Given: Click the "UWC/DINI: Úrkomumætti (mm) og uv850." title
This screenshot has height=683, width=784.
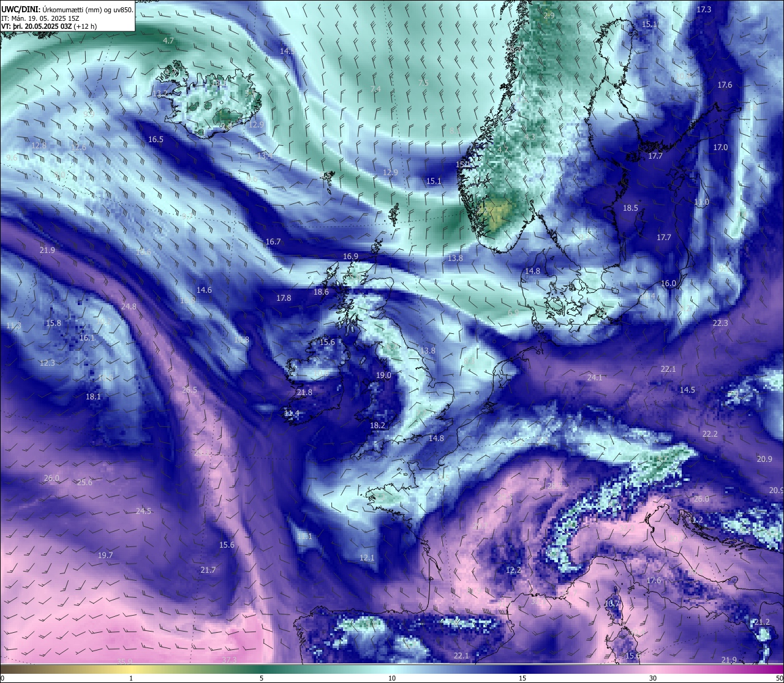Looking at the screenshot, I should 67,9.
